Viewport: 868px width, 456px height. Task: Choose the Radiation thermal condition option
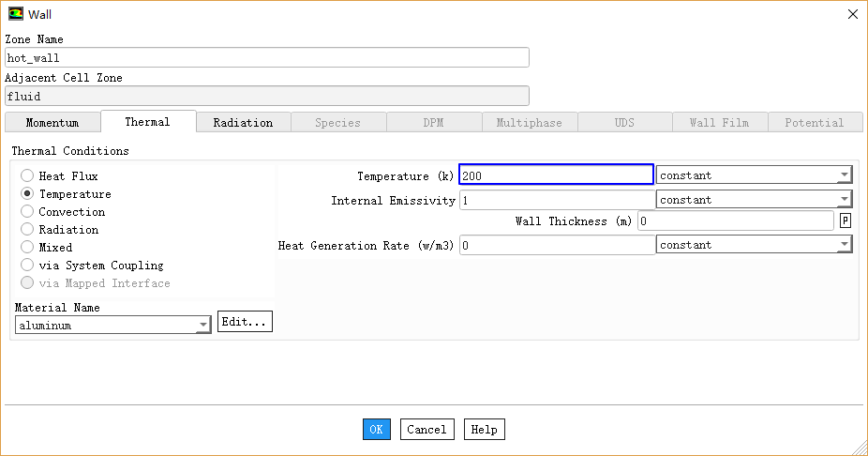click(27, 230)
